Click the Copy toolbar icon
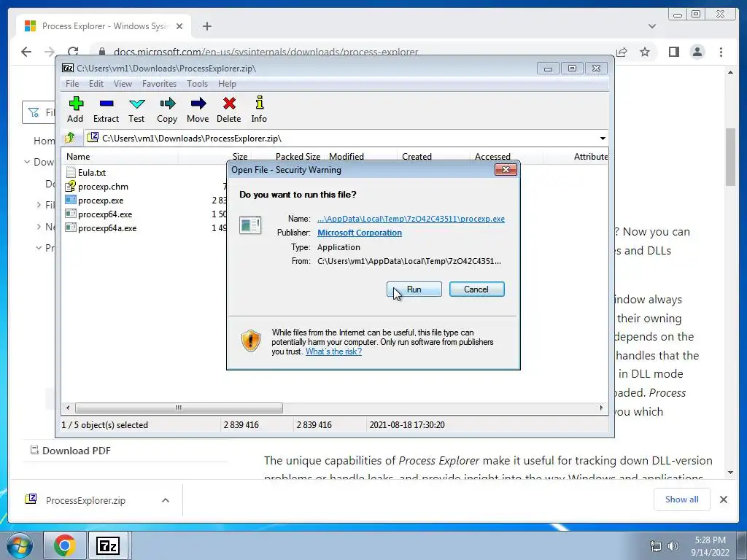 coord(167,109)
